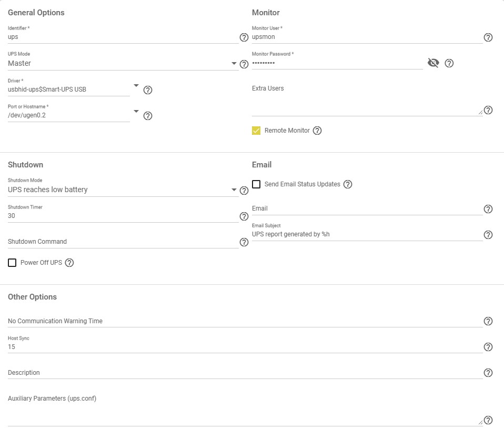
Task: Open help icon next to Monitor User
Action: pyautogui.click(x=488, y=37)
